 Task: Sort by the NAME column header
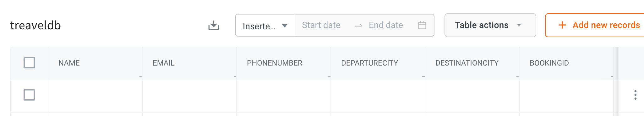tap(69, 63)
